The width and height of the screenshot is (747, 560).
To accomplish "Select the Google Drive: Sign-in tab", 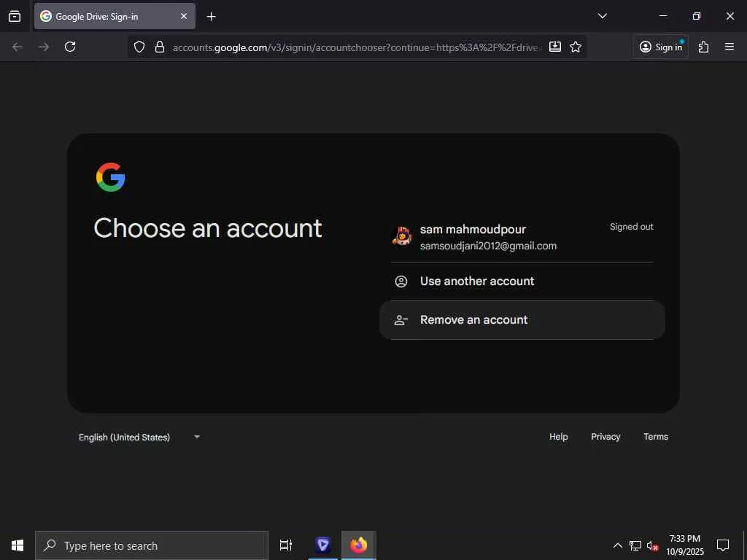I will point(115,16).
